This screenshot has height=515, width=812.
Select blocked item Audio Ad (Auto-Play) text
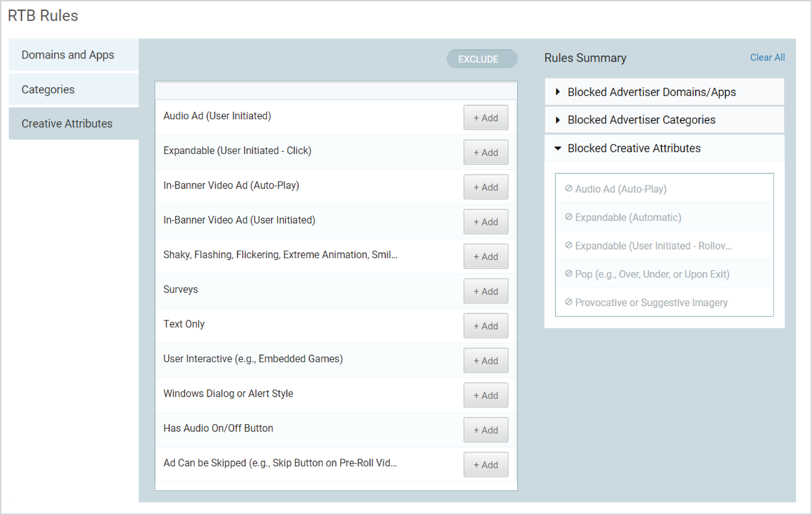[621, 189]
